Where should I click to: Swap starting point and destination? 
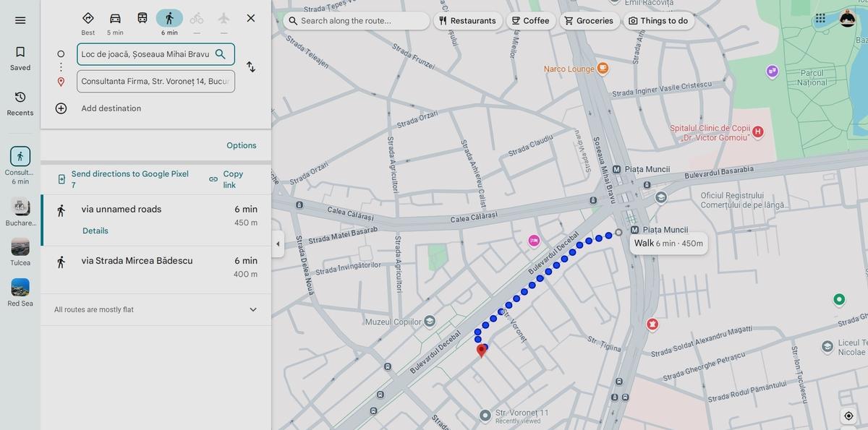tap(250, 66)
